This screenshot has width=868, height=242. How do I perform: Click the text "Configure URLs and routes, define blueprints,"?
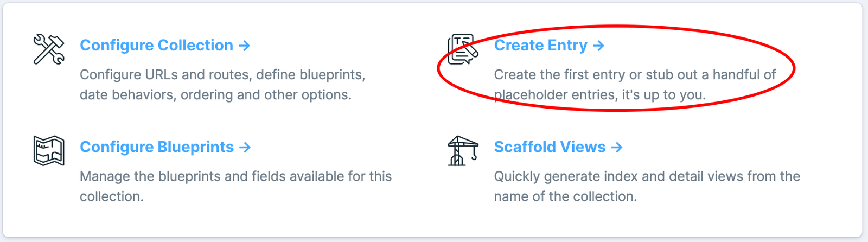tap(222, 74)
